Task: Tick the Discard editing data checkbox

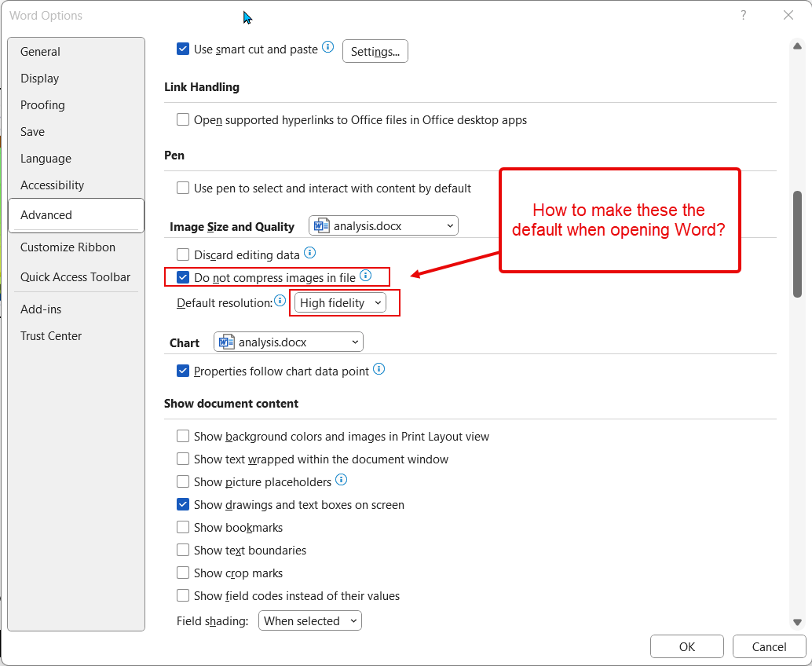Action: coord(183,254)
